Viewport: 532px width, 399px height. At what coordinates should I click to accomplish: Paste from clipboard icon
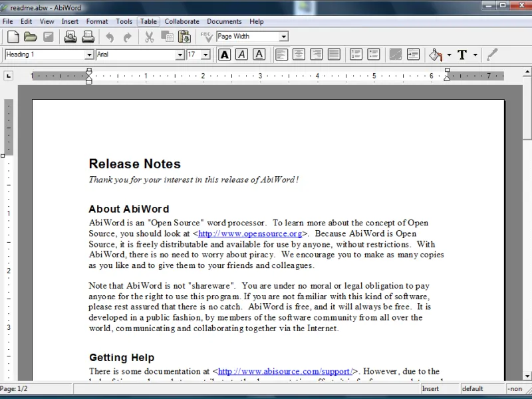185,37
